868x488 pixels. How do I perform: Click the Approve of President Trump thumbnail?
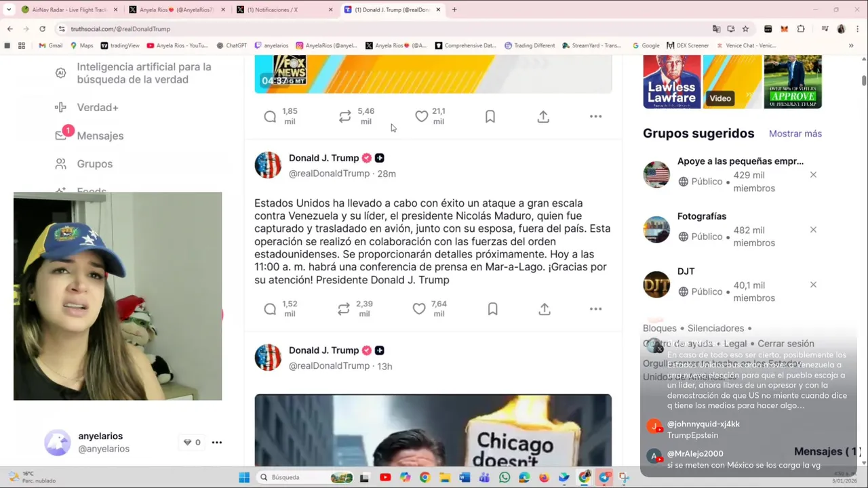(x=793, y=82)
